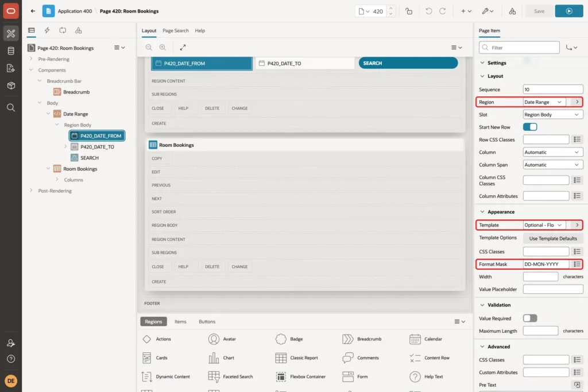Open the search icon in left sidebar
Image resolution: width=588 pixels, height=392 pixels.
11,108
